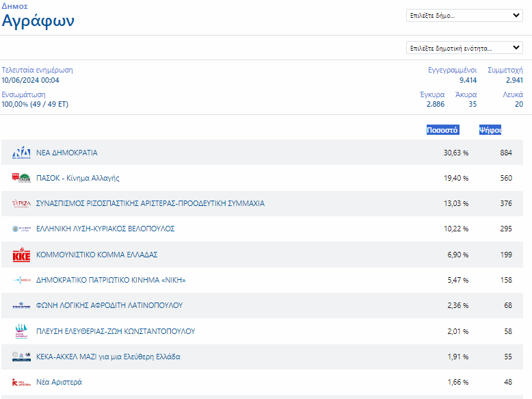532x399 pixels.
Task: Open ΔΗΜΟΚΡΑΤΙΚΟ ΠΑΤΡΙΩΤΙΚΟ ΚΙΝΗΜΑ «ΝΙΚΗ» link
Action: 111,280
